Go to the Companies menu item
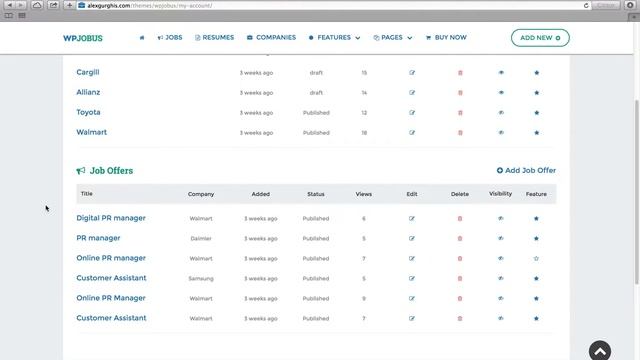The image size is (640, 360). pos(271,38)
